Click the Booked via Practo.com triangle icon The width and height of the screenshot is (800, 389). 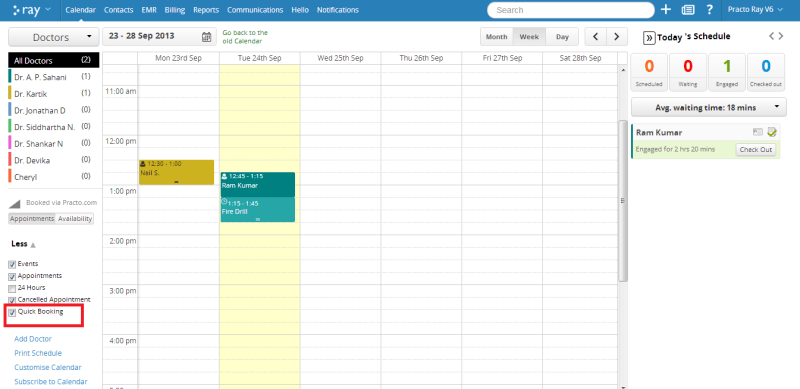tap(15, 204)
